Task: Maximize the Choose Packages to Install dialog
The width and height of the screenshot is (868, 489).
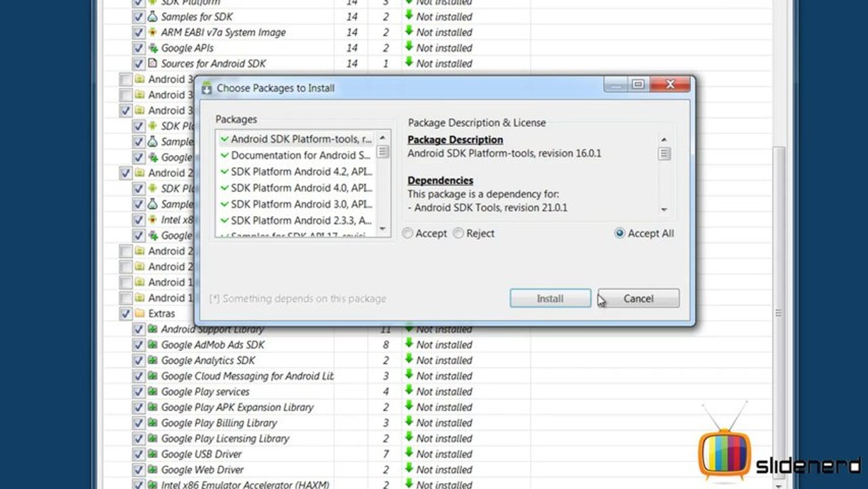Action: coord(637,84)
